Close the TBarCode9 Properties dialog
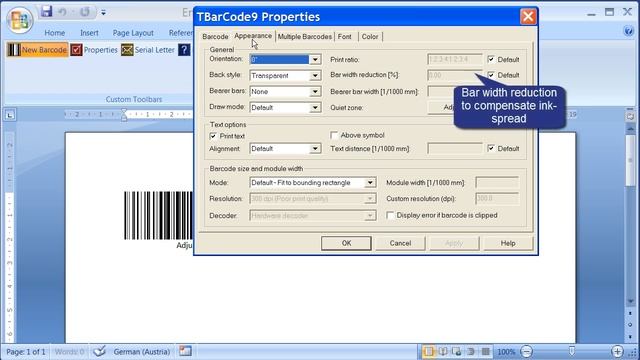Viewport: 640px width, 360px height. click(528, 17)
